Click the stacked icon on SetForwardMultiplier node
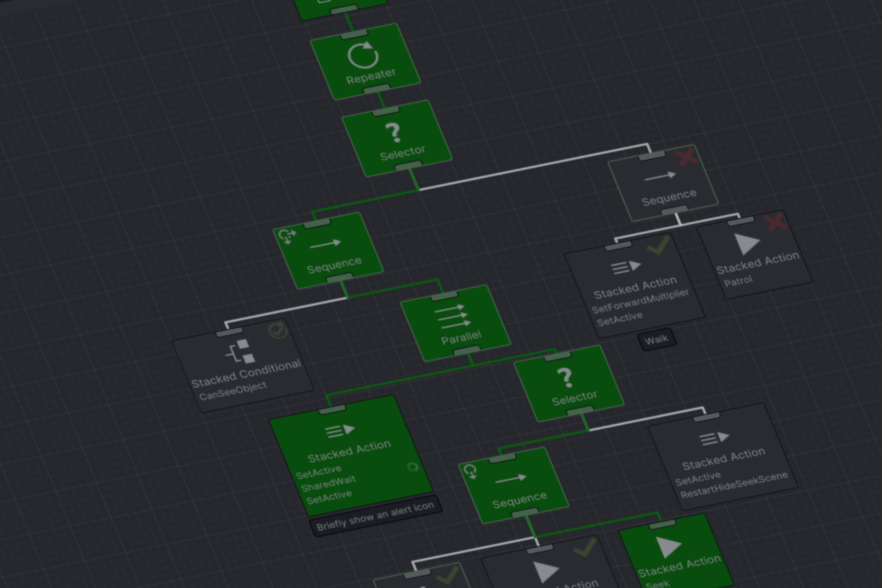Screen dimensions: 882x588 pos(626,267)
